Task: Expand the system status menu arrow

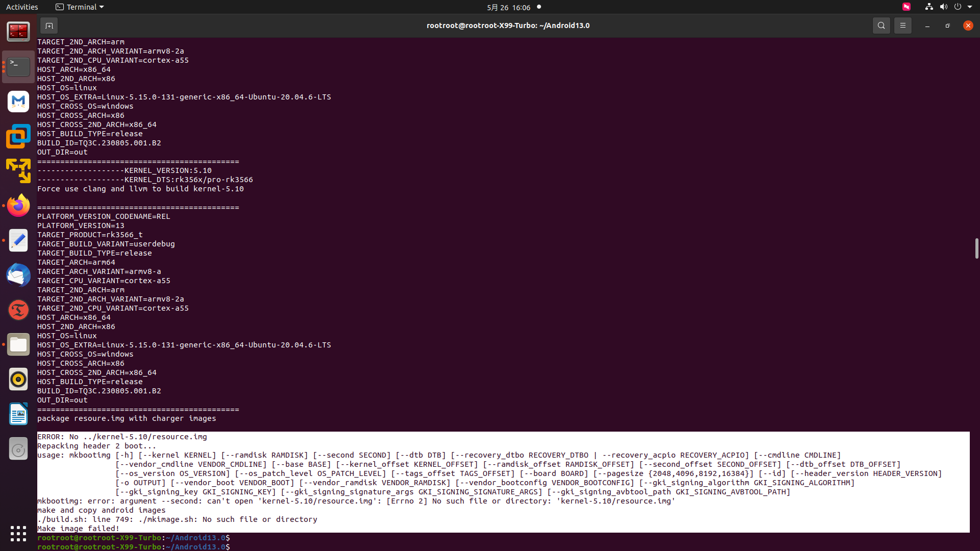Action: point(970,7)
